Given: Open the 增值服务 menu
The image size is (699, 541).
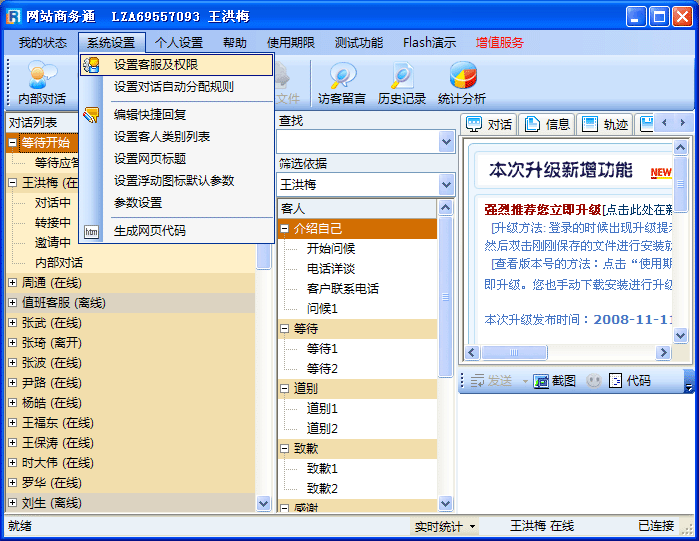Looking at the screenshot, I should [499, 43].
